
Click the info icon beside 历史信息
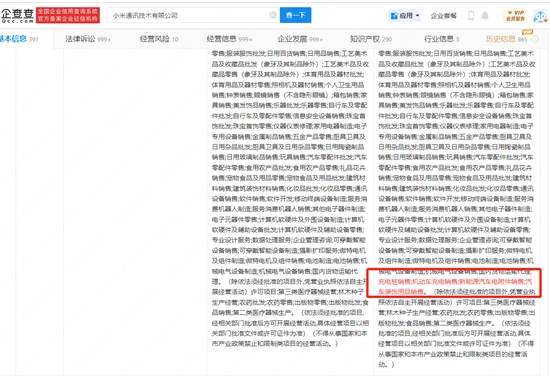(x=535, y=39)
